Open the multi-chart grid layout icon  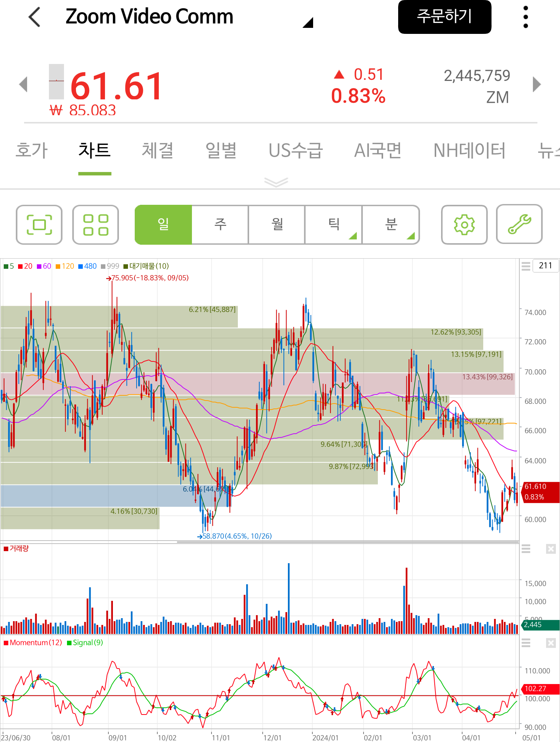click(96, 225)
